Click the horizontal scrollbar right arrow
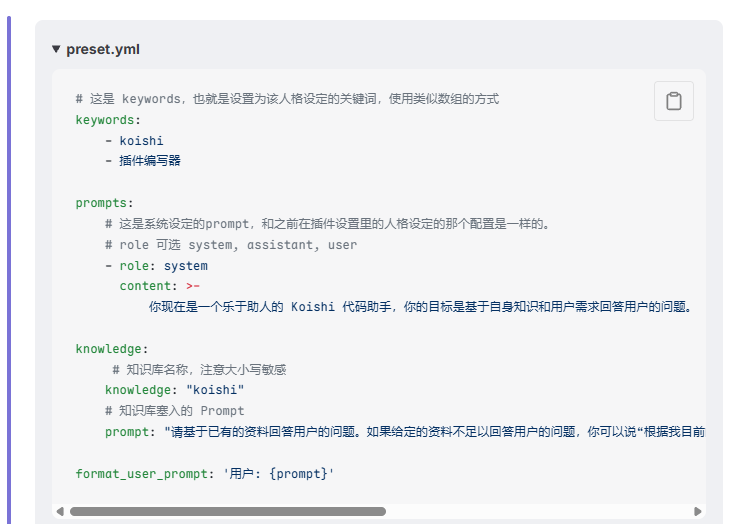750x524 pixels. click(x=697, y=511)
